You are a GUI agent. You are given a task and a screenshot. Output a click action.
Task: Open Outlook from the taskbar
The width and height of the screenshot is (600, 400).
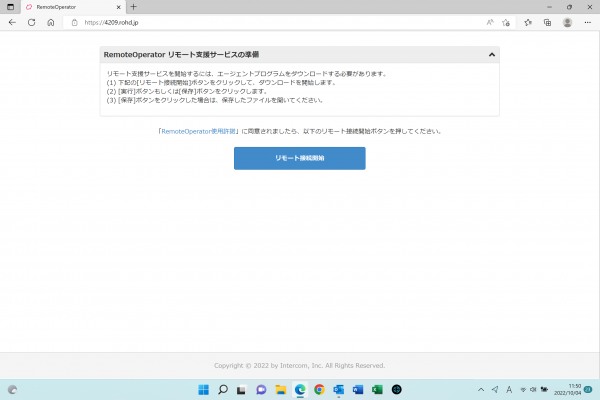click(x=339, y=390)
